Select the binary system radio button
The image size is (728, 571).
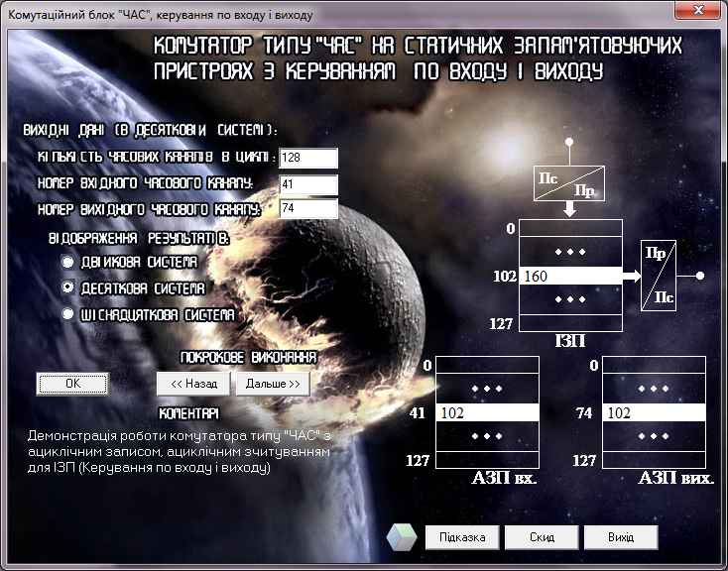67,262
